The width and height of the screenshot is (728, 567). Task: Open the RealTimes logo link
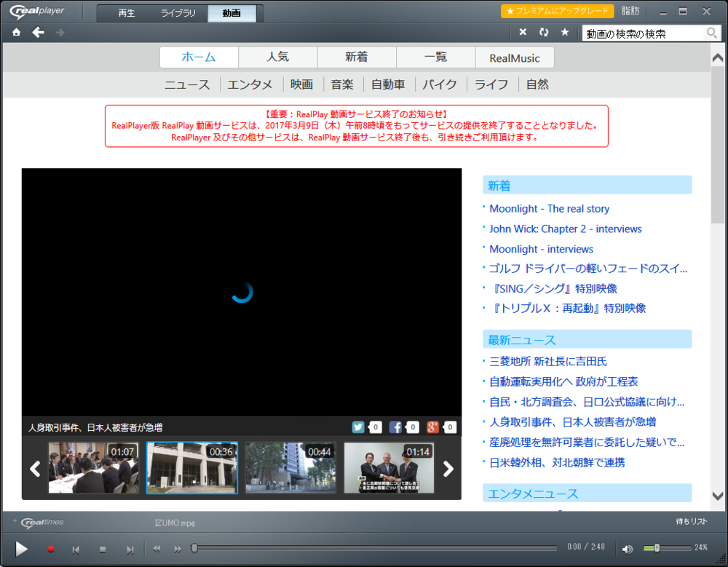(42, 523)
